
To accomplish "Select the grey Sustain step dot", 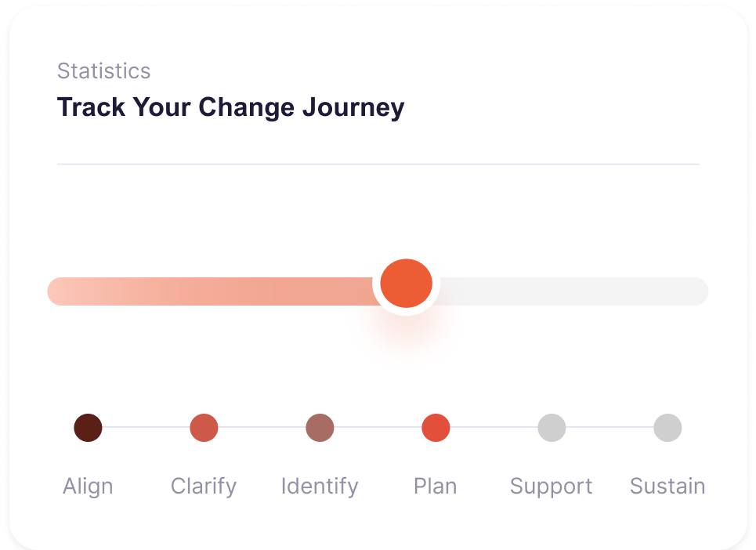I will click(667, 428).
